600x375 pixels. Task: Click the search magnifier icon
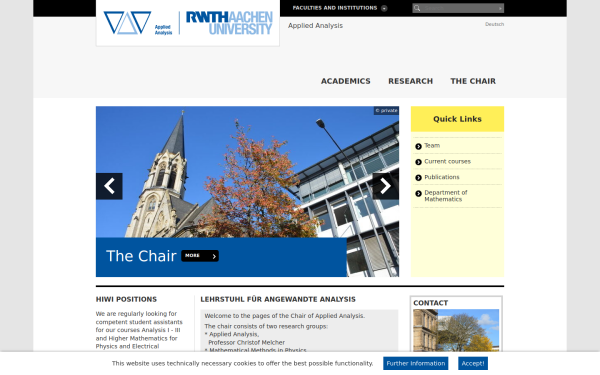(x=417, y=8)
